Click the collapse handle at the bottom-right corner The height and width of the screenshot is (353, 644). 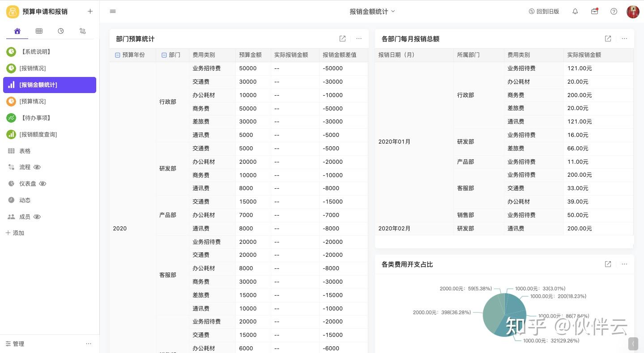pyautogui.click(x=633, y=344)
